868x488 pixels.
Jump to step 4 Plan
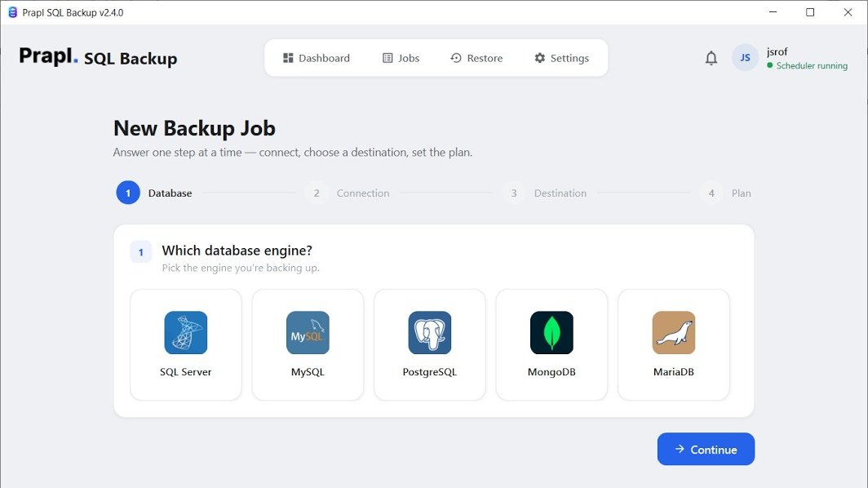pos(726,193)
